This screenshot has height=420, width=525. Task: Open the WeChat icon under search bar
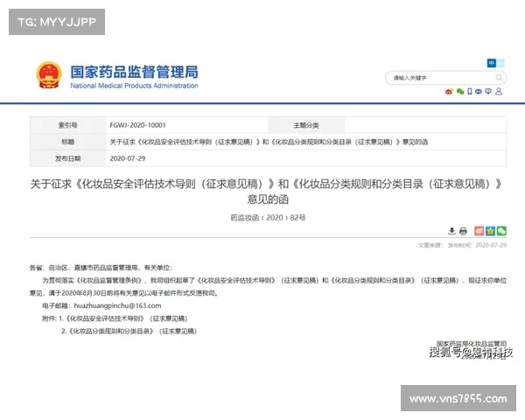[460, 91]
